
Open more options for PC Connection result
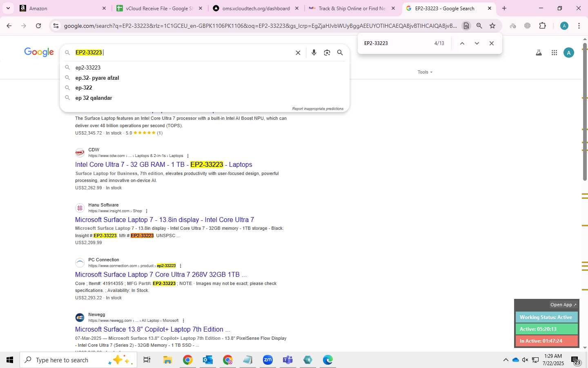[180, 266]
